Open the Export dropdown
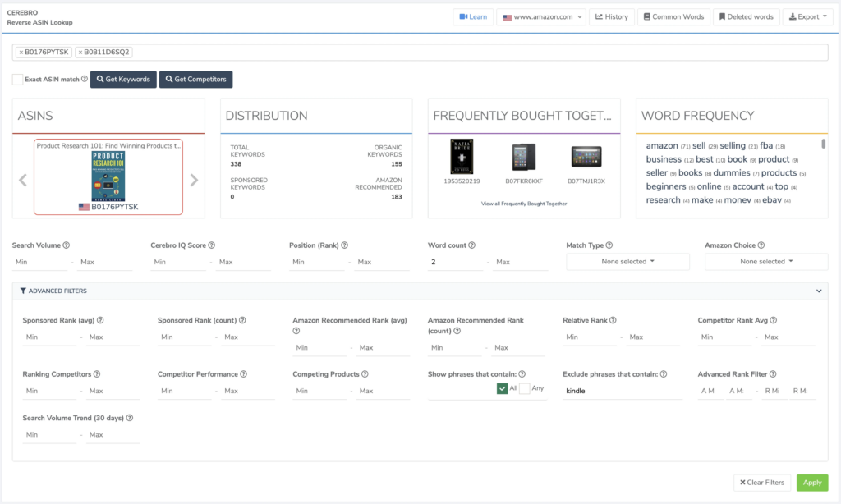841x504 pixels. point(808,17)
